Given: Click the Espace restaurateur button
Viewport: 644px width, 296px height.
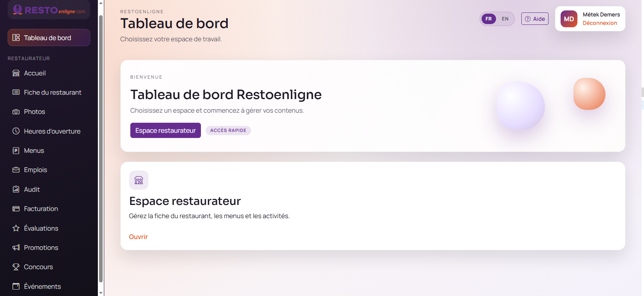Looking at the screenshot, I should (165, 130).
